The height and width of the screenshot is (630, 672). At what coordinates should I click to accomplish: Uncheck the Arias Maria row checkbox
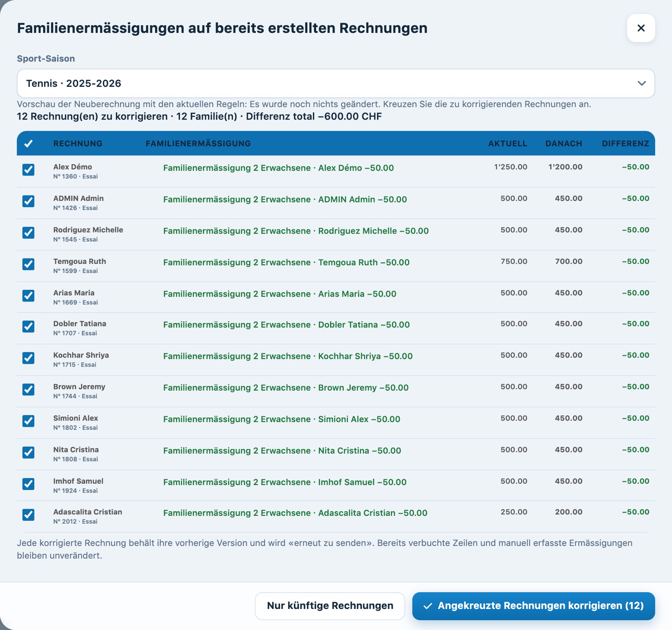(x=29, y=296)
